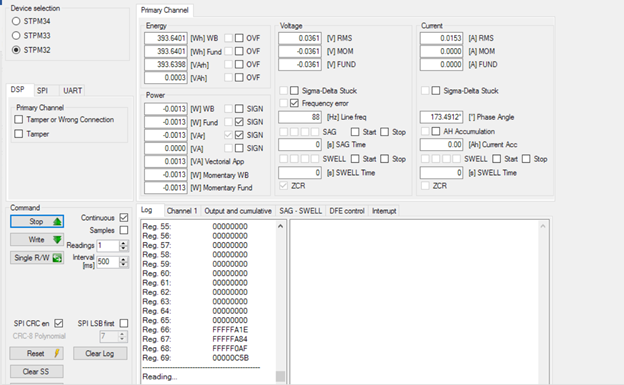Toggle Voltage Sigma-Delta Stuck checkbox
The width and height of the screenshot is (624, 385).
(294, 91)
